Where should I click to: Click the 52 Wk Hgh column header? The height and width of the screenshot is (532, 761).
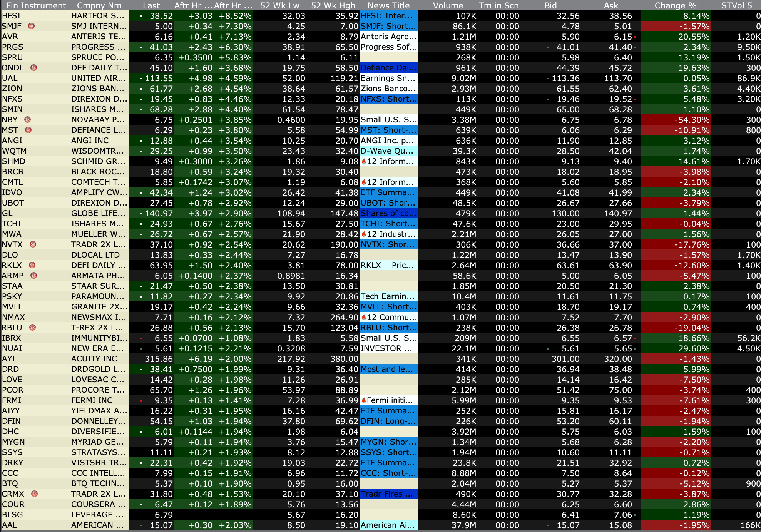tap(333, 5)
